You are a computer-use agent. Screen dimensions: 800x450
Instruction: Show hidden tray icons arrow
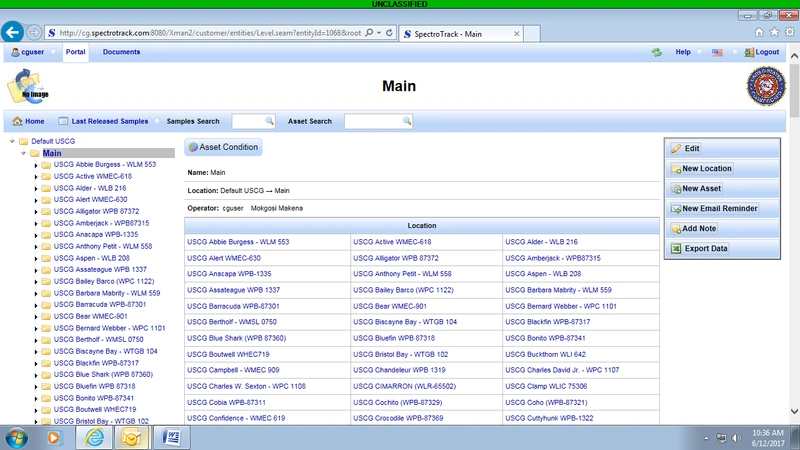point(706,438)
